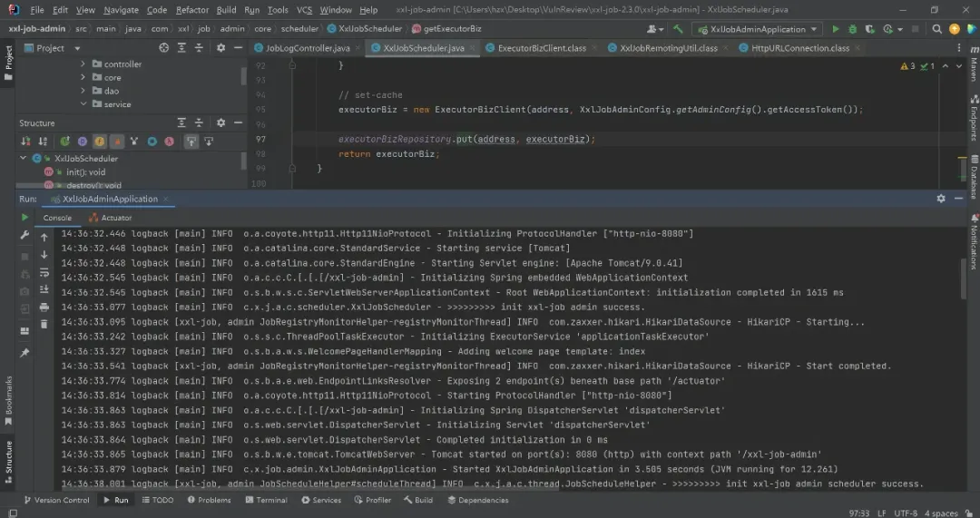Rerun the application from the Run panel
The width and height of the screenshot is (980, 518).
pos(24,218)
